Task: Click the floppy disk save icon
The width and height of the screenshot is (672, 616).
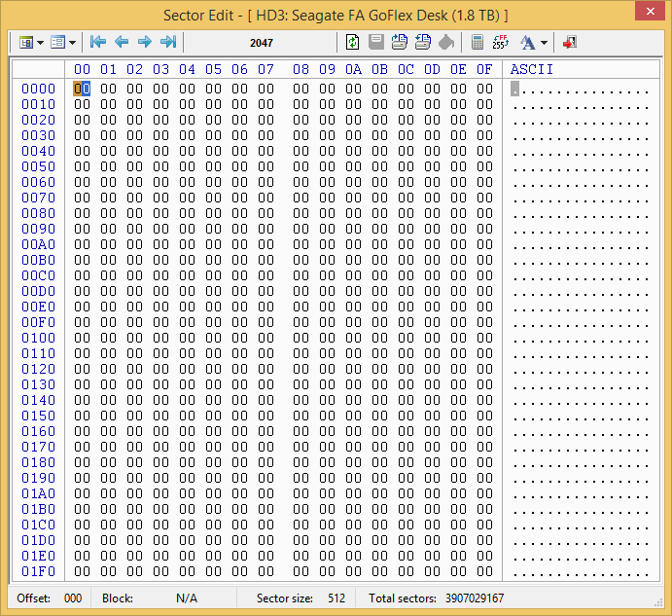Action: [376, 42]
